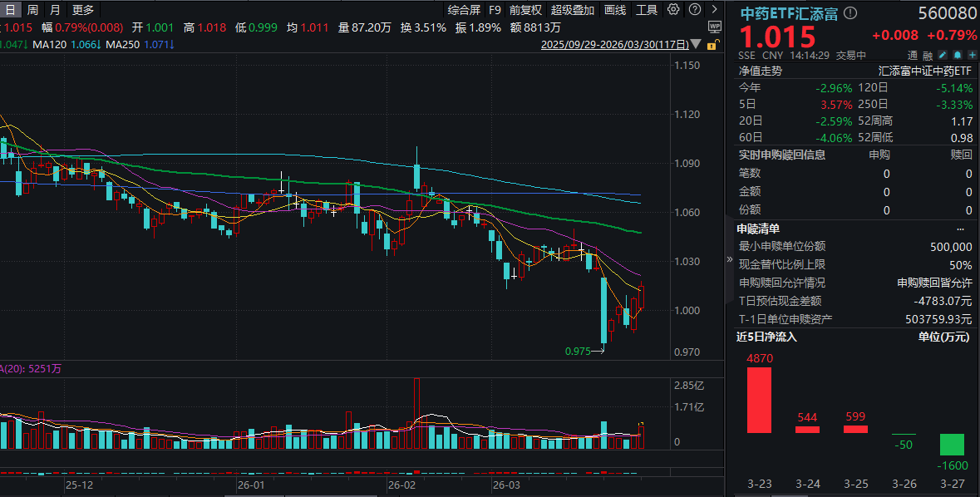Image resolution: width=980 pixels, height=497 pixels.
Task: Click the 4870 net inflow bar for 3-23
Action: pos(759,400)
